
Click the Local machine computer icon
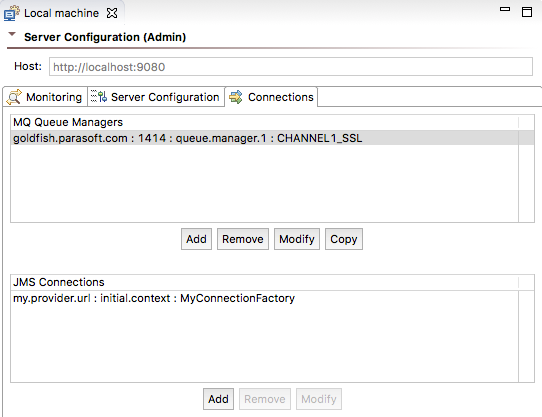click(12, 13)
